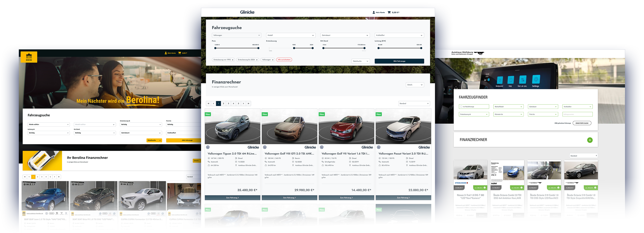
Task: Open the red Golf VII Variant thumbnail
Action: [x=346, y=126]
